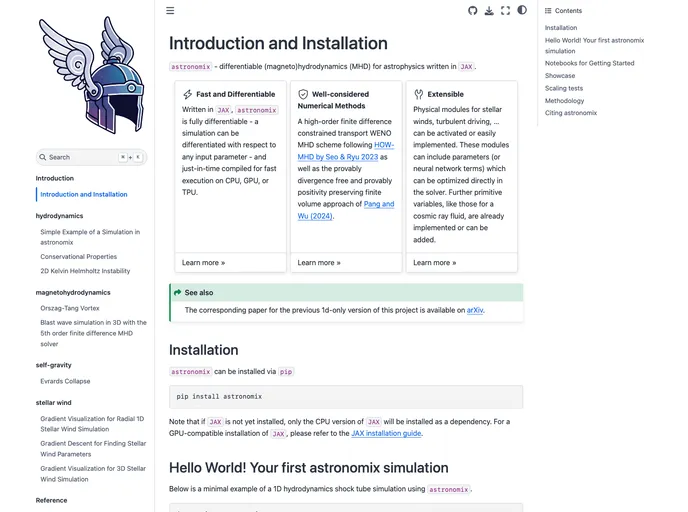Jump to Hello World section in Contents
This screenshot has height=512, width=688.
click(595, 46)
